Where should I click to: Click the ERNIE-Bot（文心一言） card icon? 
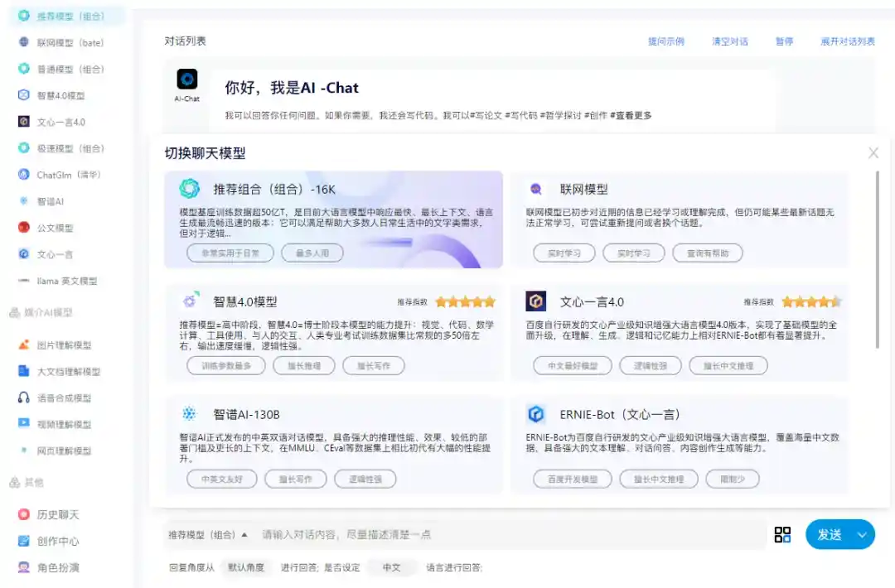pyautogui.click(x=536, y=414)
